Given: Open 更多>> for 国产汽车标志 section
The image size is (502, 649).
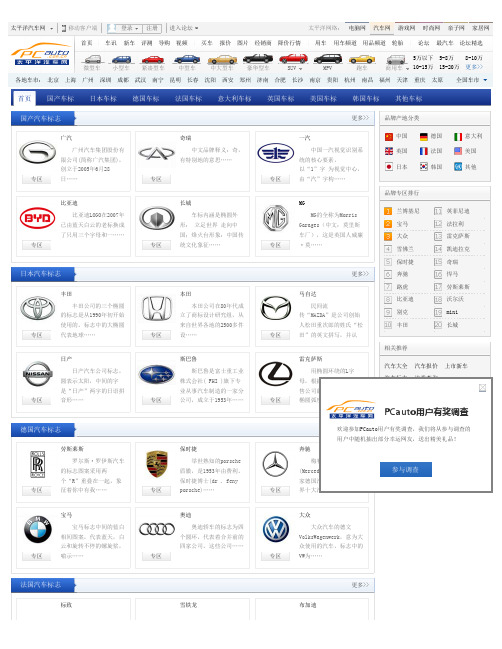Looking at the screenshot, I should click(360, 118).
